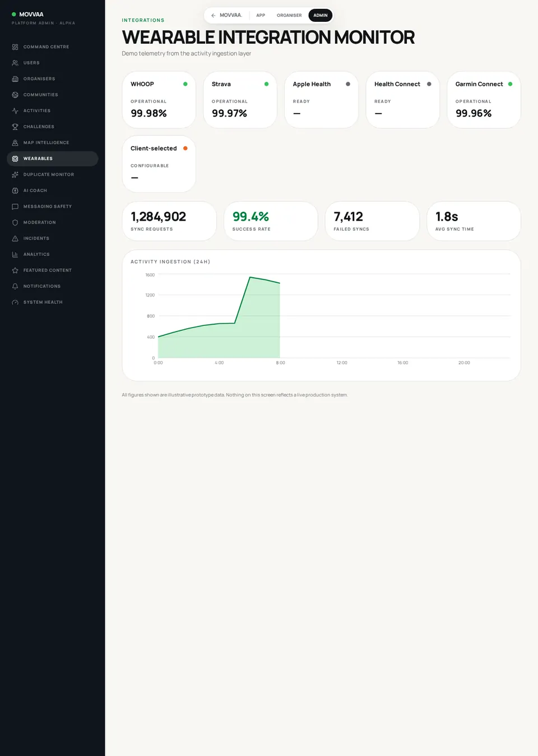
Task: Click the Map Intelligence pin icon
Action: coord(15,143)
